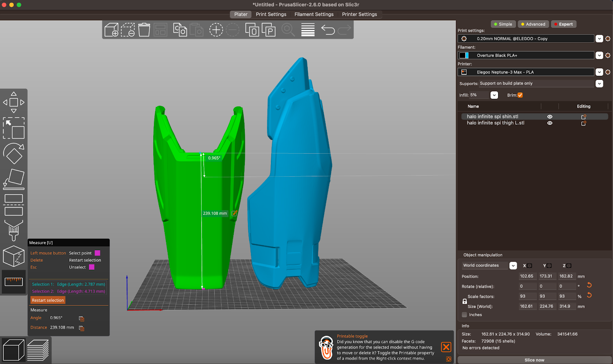Image resolution: width=613 pixels, height=364 pixels.
Task: Click the Add instance plus icon
Action: [216, 30]
